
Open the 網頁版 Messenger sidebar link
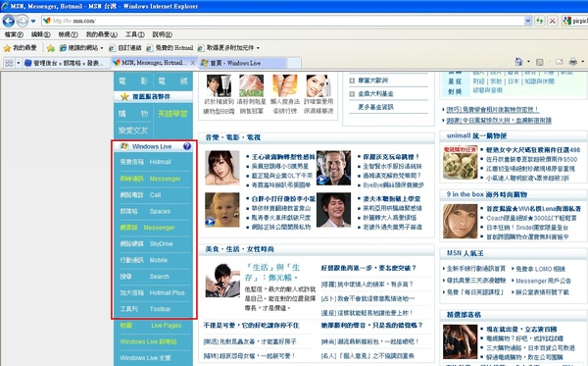point(147,228)
